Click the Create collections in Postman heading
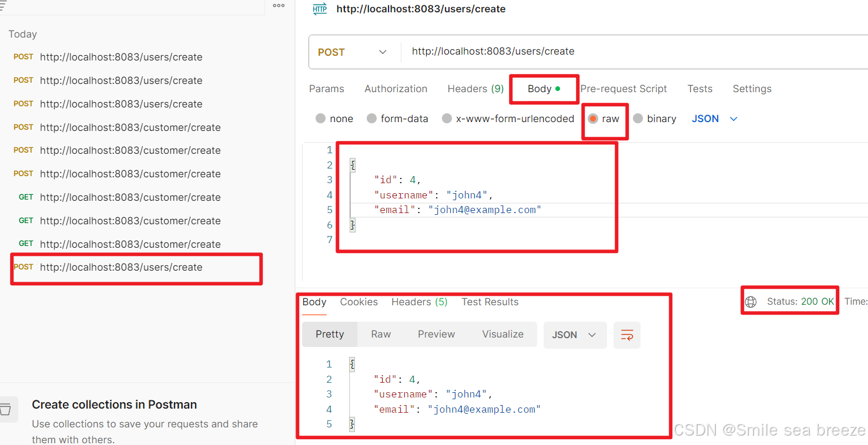This screenshot has height=445, width=868. [x=114, y=404]
